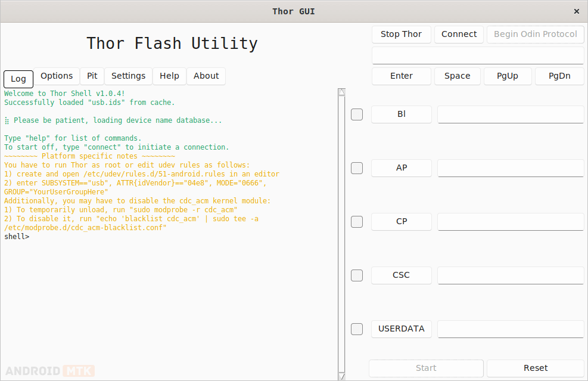Open the Help tab

pos(169,76)
